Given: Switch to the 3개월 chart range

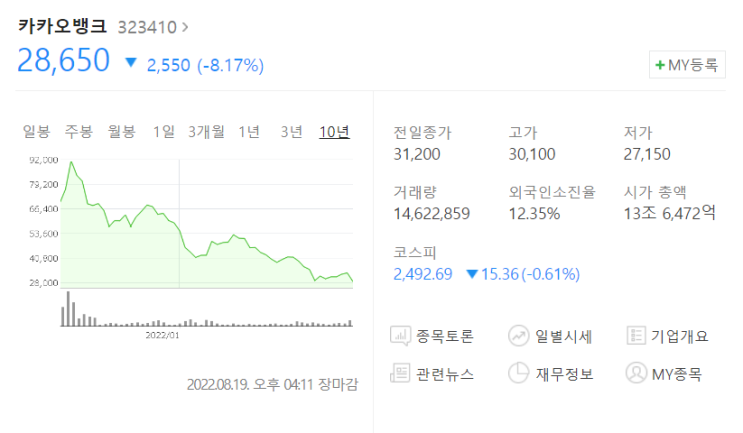Looking at the screenshot, I should pyautogui.click(x=206, y=131).
